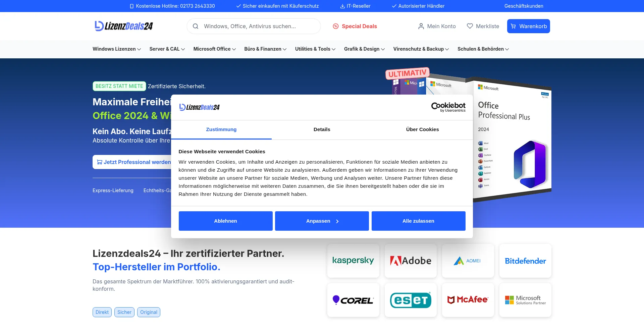Screen dimensions: 644x333
Task: Open the ESET brand card
Action: tap(411, 300)
